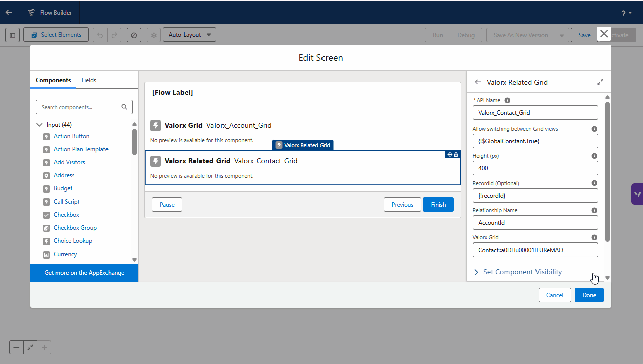Click the lightning icon of Valorx Grid component
This screenshot has height=364, width=643.
point(155,126)
